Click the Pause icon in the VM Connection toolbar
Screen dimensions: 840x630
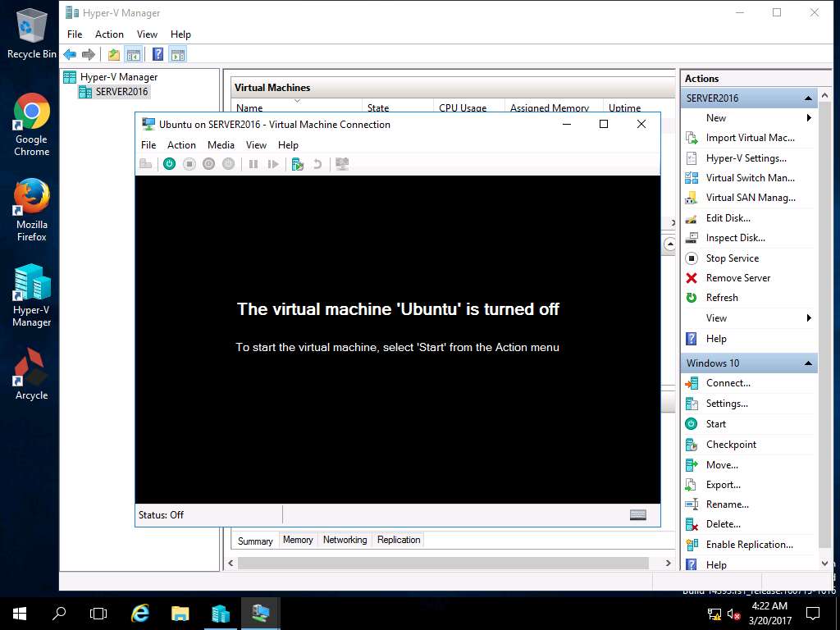pos(253,164)
